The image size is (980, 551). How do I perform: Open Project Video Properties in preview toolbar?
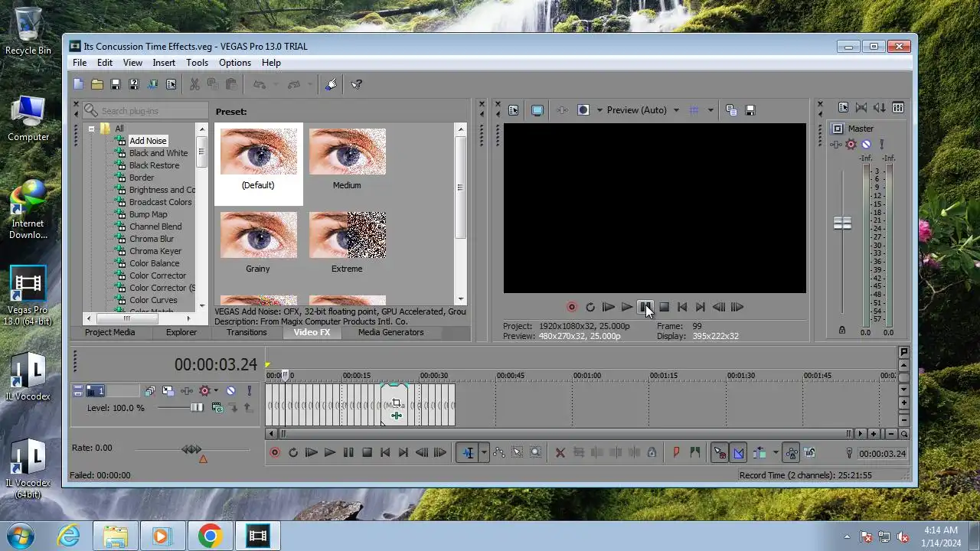[513, 110]
